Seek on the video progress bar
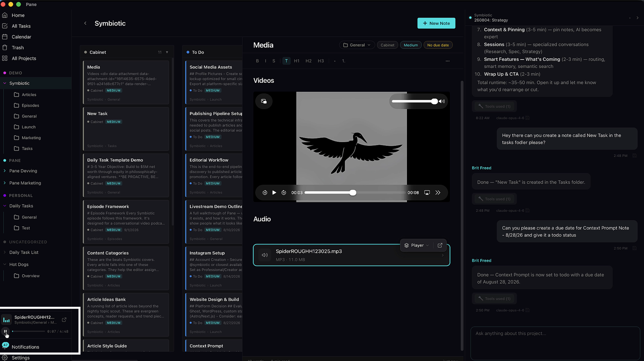644x361 pixels. click(355, 192)
